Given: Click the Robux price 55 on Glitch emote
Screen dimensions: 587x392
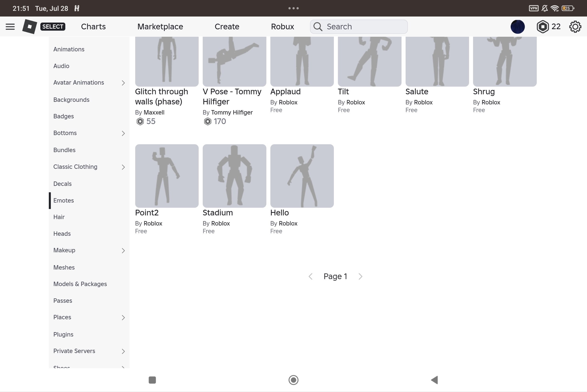Looking at the screenshot, I should pyautogui.click(x=146, y=121).
